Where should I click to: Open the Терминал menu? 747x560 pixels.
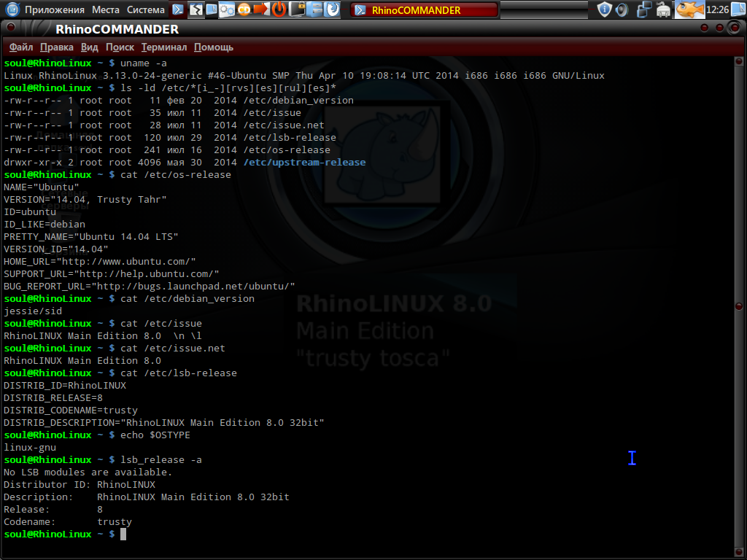point(164,47)
